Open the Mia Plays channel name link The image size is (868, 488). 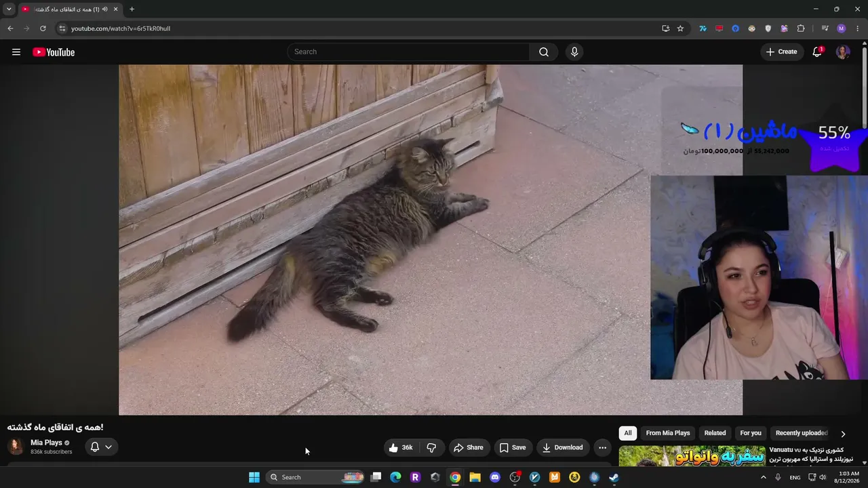coord(46,443)
